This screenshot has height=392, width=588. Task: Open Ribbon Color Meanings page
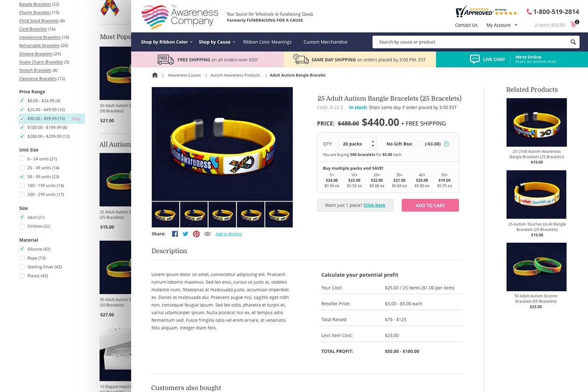pos(267,42)
